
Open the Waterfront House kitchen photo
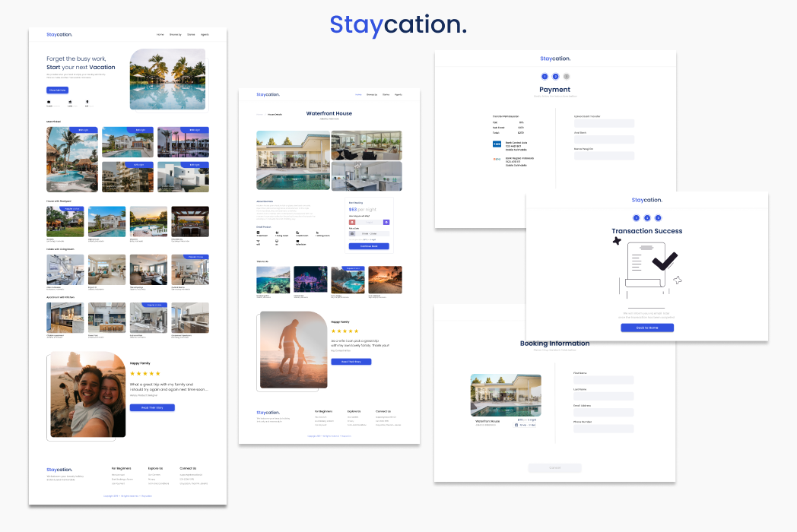[x=367, y=176]
